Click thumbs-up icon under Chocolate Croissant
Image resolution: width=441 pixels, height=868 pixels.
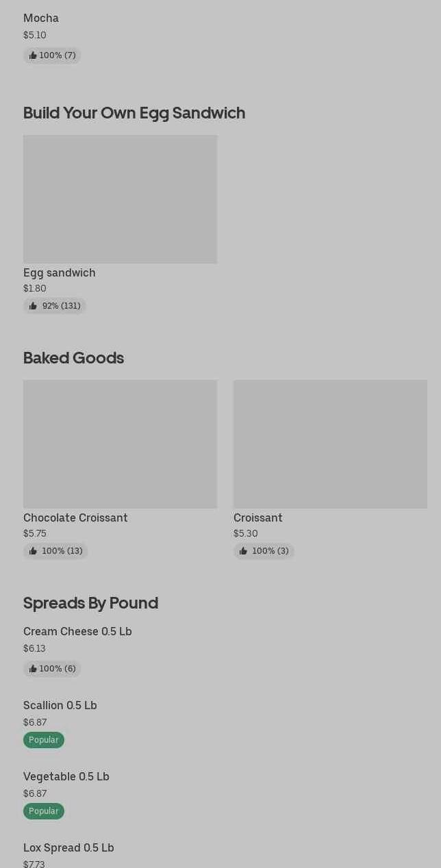point(33,551)
